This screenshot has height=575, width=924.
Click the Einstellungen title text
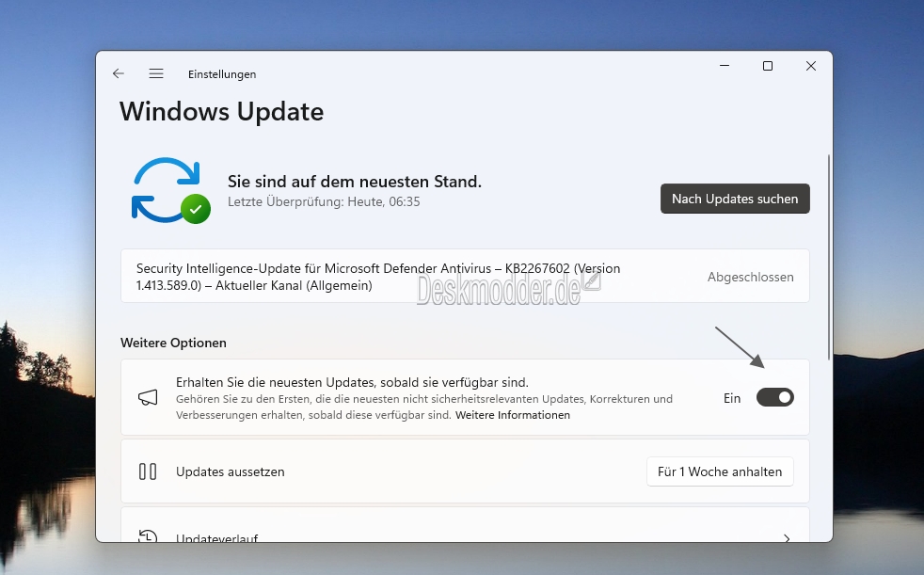pos(222,74)
